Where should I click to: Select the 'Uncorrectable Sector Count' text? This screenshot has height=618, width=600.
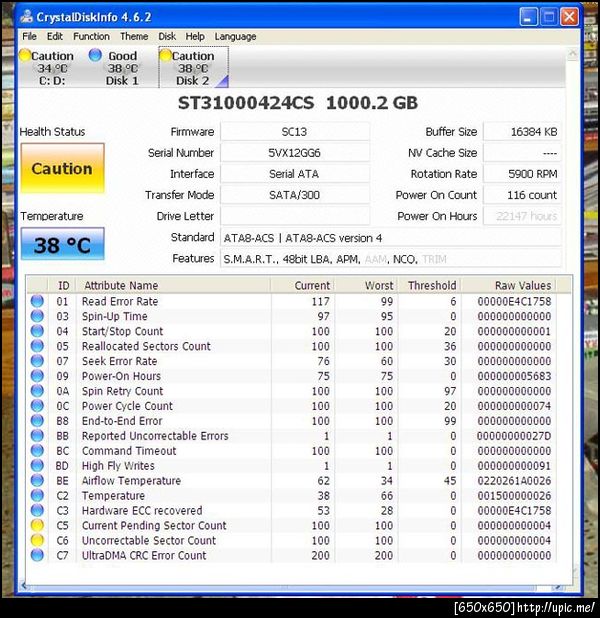[x=149, y=541]
